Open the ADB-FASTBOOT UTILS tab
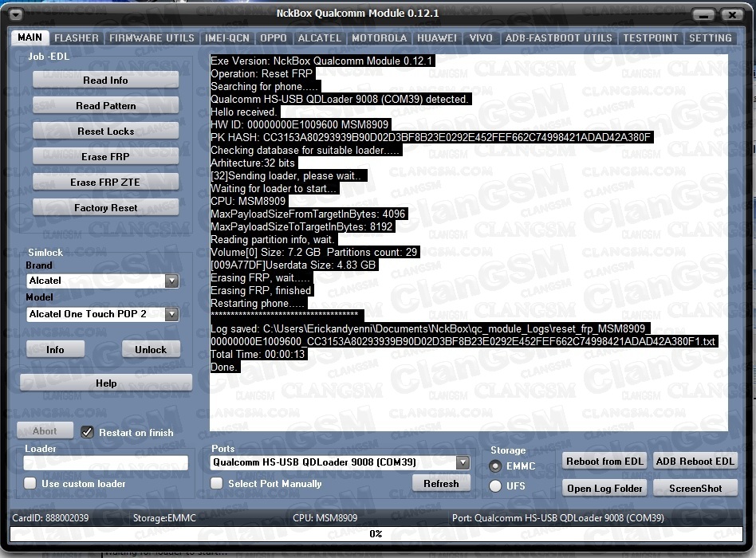Viewport: 756px width, 558px height. pos(558,38)
